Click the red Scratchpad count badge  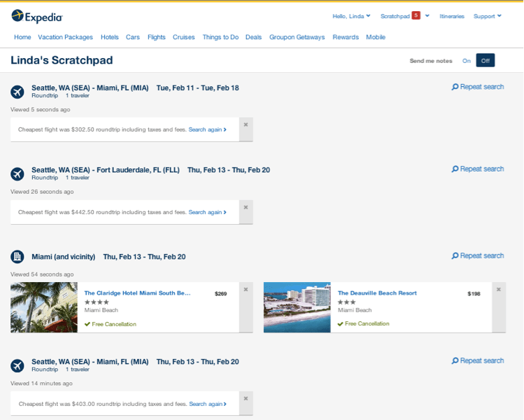tap(416, 15)
